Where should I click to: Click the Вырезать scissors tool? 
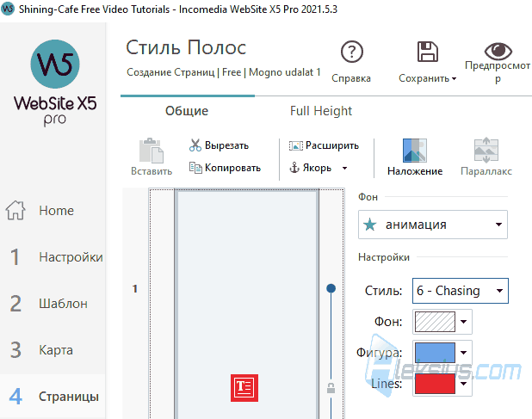coord(219,145)
